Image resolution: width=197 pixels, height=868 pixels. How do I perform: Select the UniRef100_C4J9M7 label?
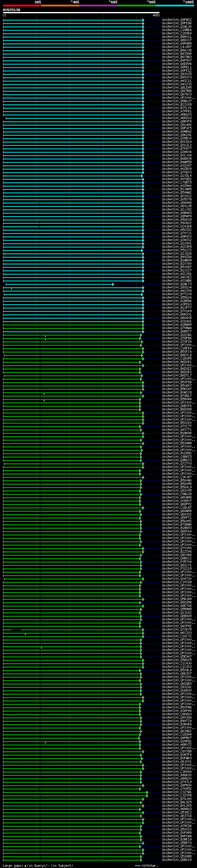tap(177, 47)
